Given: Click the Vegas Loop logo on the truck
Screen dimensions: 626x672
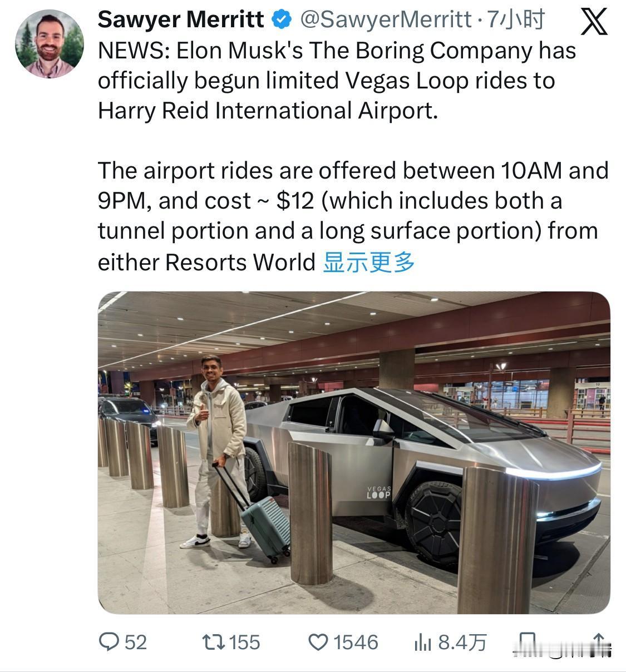Looking at the screenshot, I should coord(379,492).
